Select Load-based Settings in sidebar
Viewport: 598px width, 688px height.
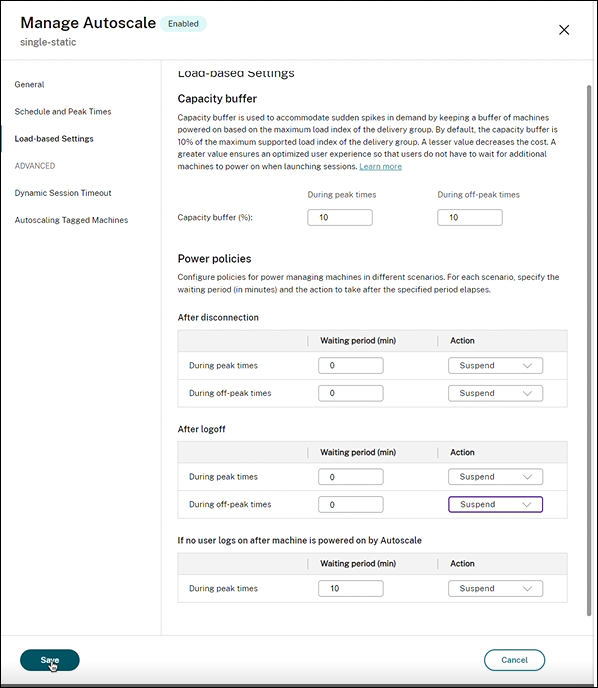54,139
